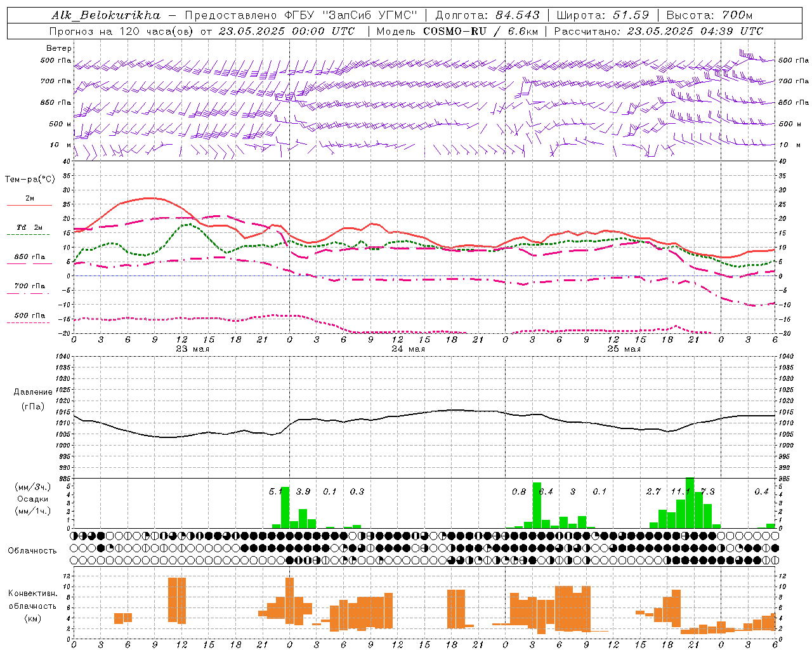Viewport: 812px width, 650px height.
Task: Click the (мм/1ч.) units label
Action: point(33,511)
